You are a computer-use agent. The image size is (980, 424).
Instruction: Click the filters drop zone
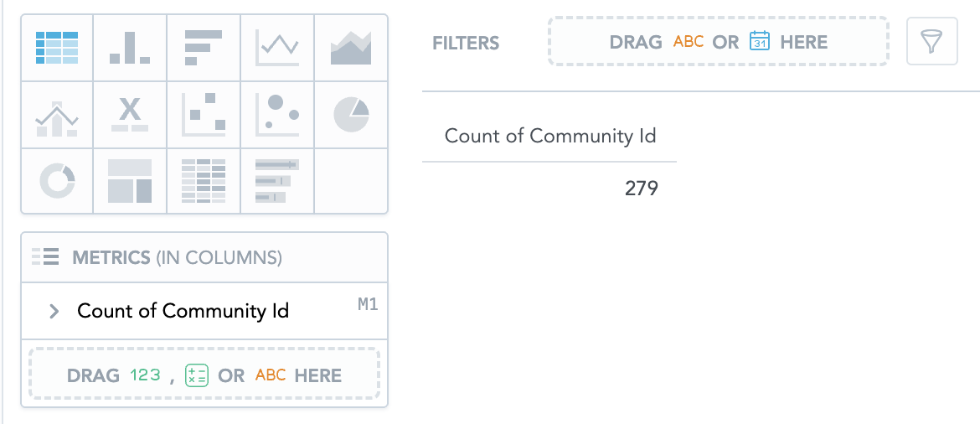tap(718, 42)
